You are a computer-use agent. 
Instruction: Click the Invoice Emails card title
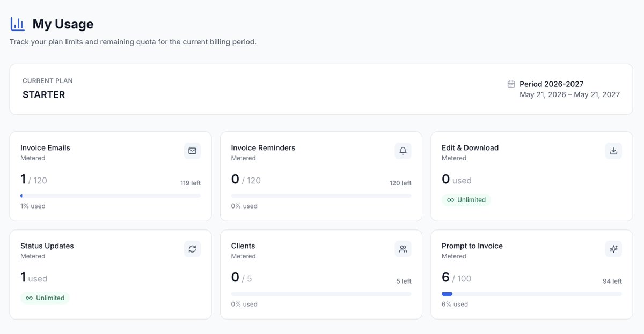pyautogui.click(x=45, y=148)
